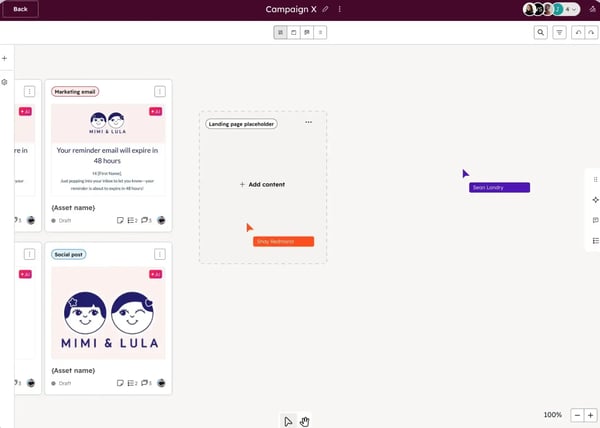600x428 pixels.
Task: Open the Marketing email preview thumbnail
Action: (x=108, y=150)
